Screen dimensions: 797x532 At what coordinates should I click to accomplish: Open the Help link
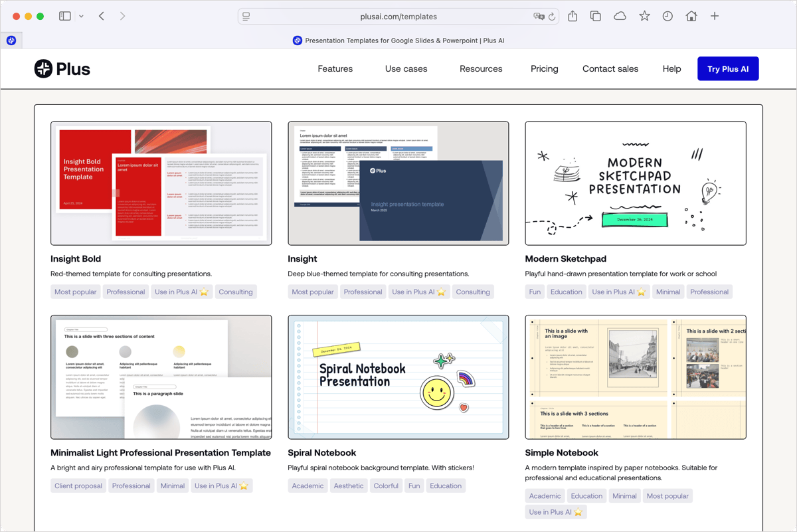click(x=671, y=69)
